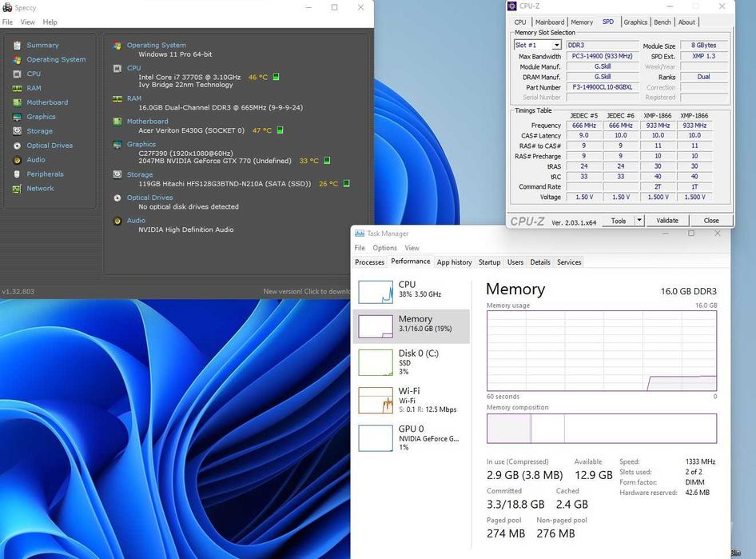Click the Part Number field in CPU-Z
The image size is (756, 559).
pyautogui.click(x=603, y=87)
